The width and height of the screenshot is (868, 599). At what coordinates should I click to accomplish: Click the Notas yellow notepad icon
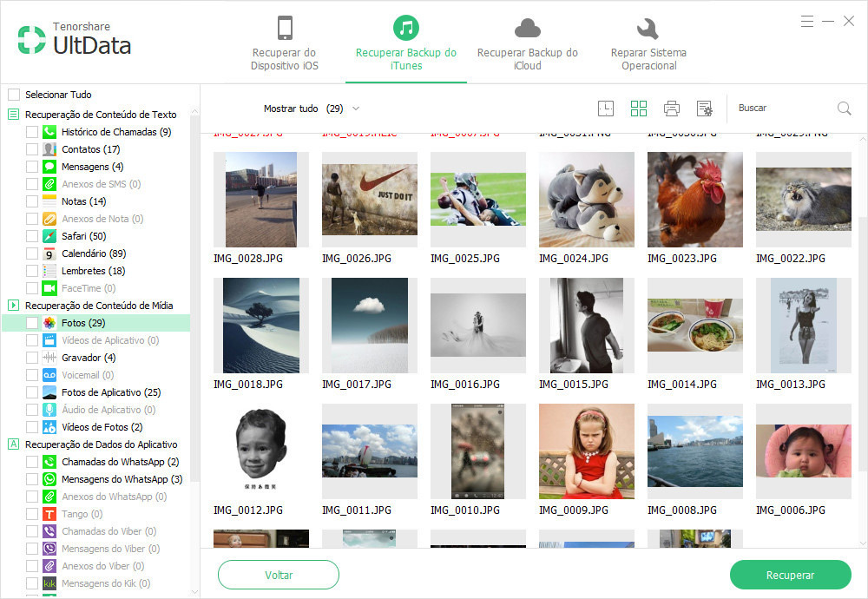point(49,201)
